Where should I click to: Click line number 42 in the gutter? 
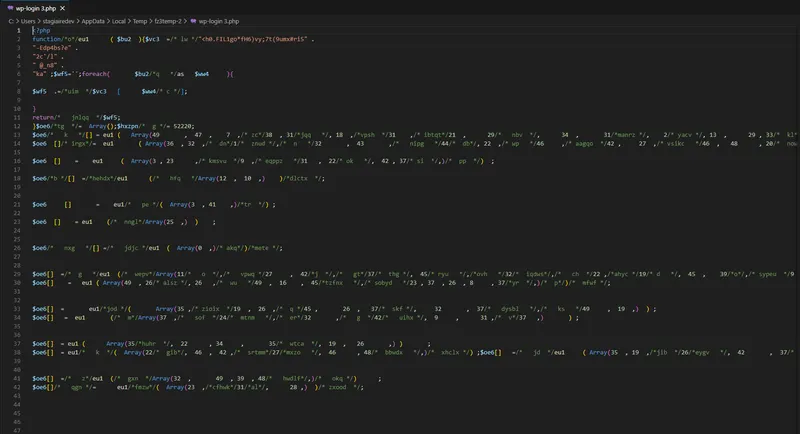[x=17, y=388]
